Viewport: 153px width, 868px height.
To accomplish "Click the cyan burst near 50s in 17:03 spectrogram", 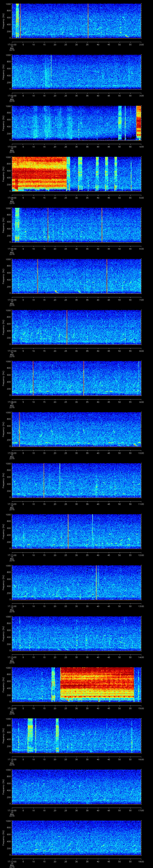I will (x=120, y=123).
